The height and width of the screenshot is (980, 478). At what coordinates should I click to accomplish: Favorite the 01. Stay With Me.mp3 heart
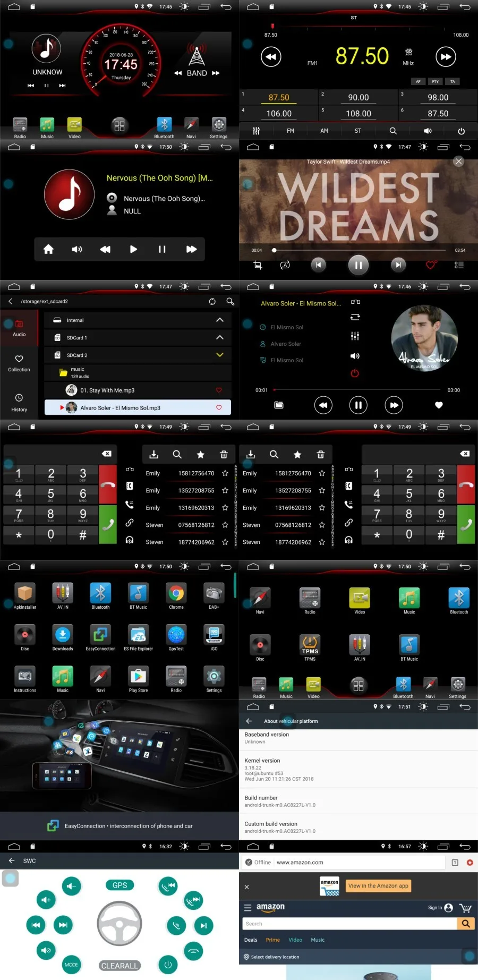(219, 390)
